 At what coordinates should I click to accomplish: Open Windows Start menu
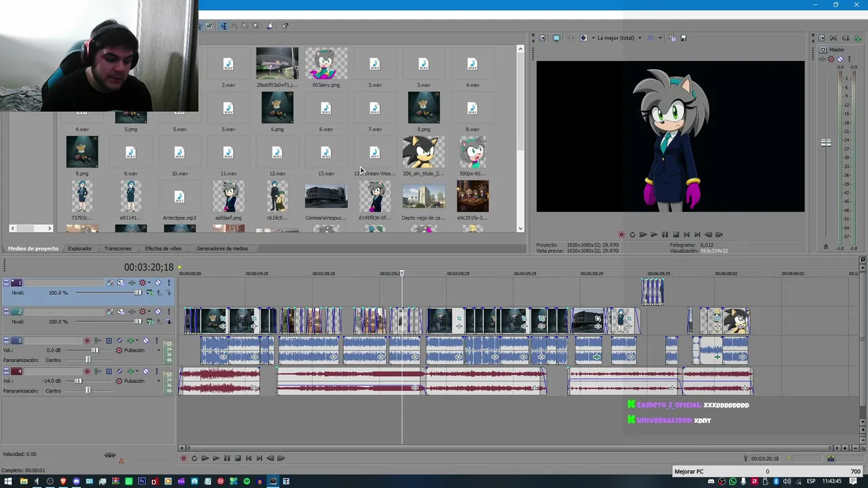click(x=9, y=481)
